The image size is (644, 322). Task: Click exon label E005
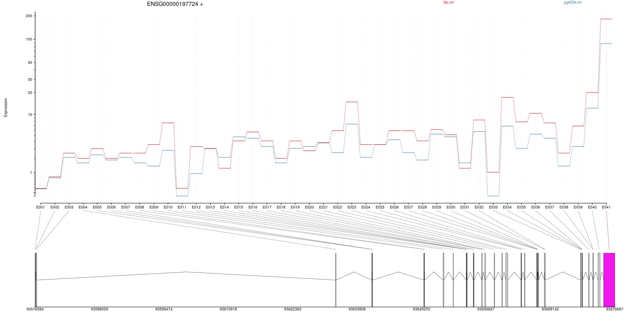[97, 207]
